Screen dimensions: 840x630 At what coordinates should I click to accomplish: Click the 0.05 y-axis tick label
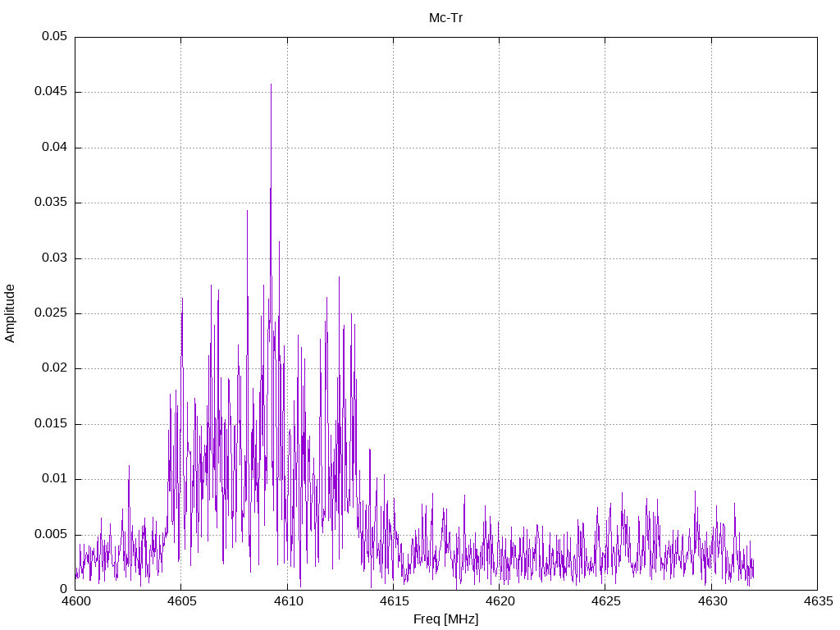(54, 37)
